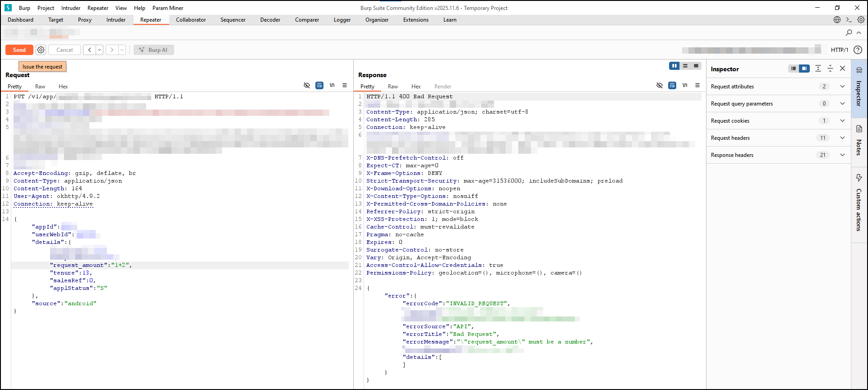
Task: Open the search icon in Repeater tab bar
Action: point(849,32)
